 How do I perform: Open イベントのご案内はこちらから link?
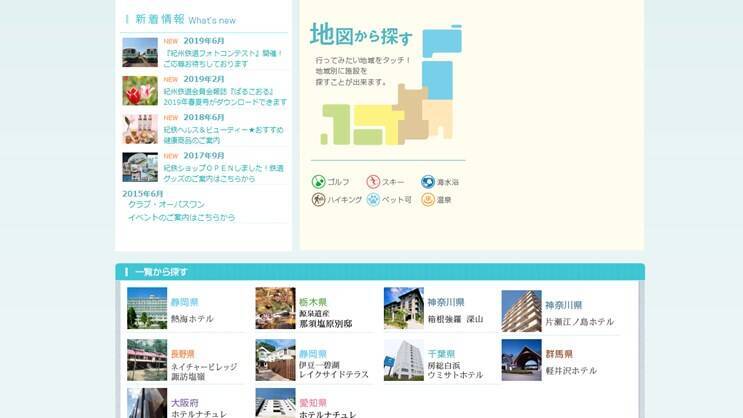[x=181, y=218]
